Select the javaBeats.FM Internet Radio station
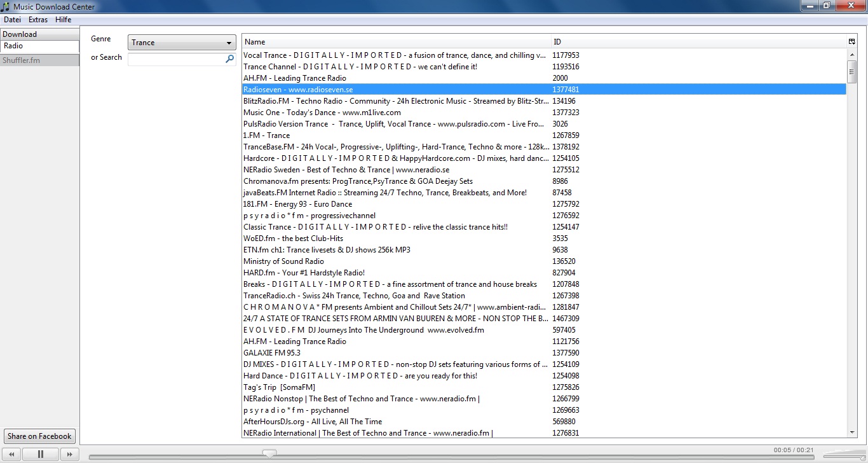The image size is (868, 463). 545,193
